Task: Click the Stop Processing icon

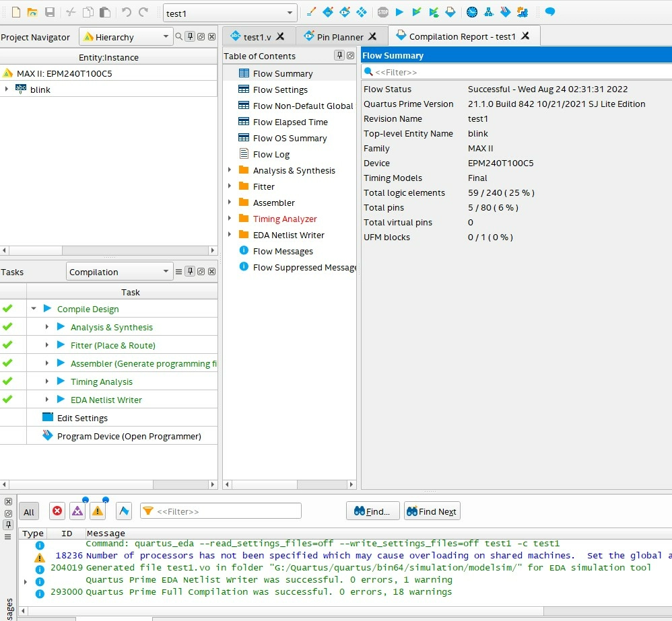Action: pyautogui.click(x=382, y=12)
